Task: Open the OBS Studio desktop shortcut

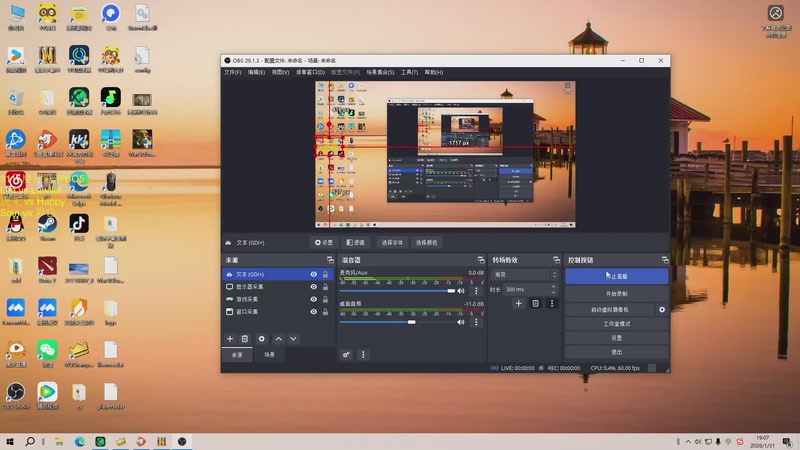Action: [x=16, y=396]
